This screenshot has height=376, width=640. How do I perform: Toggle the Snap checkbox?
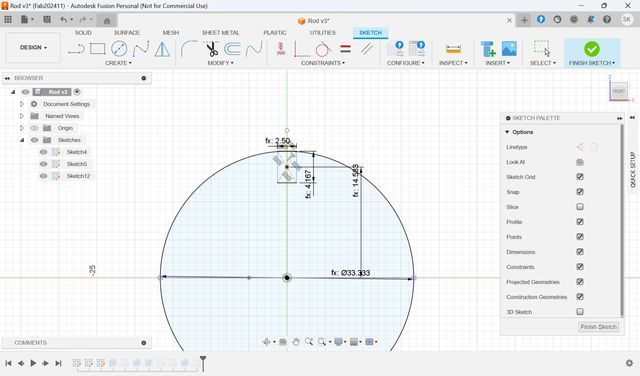[x=580, y=192]
